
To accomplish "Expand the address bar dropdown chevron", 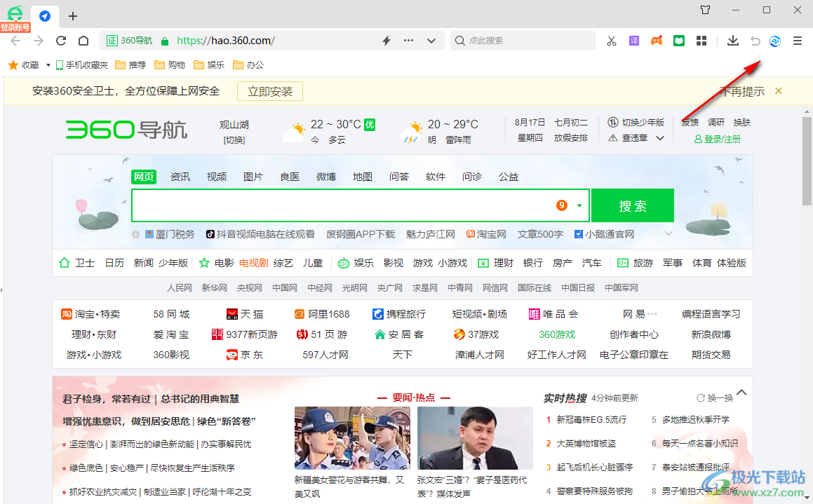I will click(x=431, y=41).
